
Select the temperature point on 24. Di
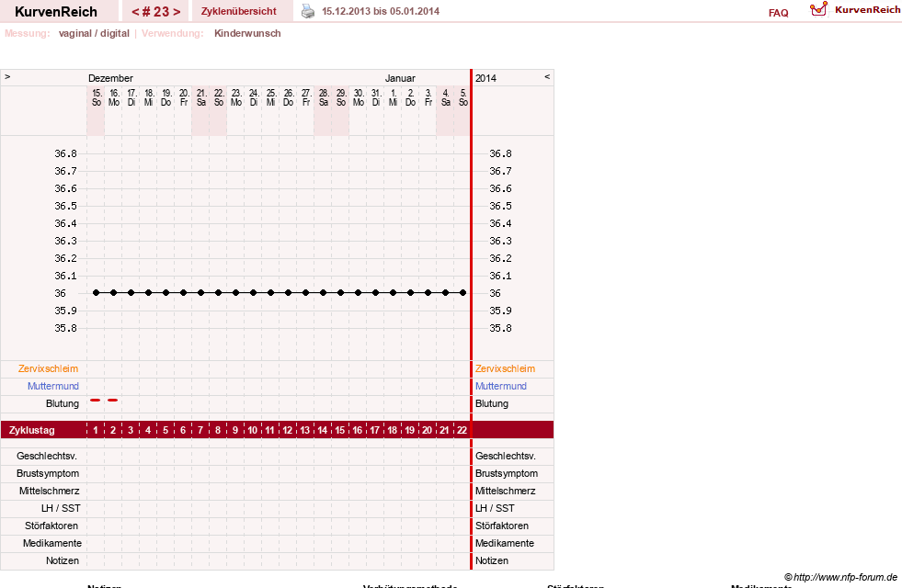coord(253,292)
